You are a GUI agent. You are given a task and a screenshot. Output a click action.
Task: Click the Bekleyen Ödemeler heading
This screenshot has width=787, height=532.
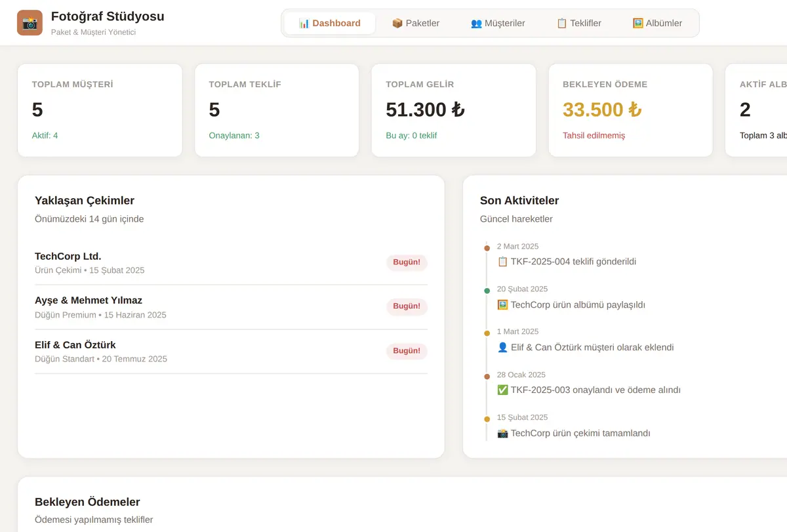[87, 502]
